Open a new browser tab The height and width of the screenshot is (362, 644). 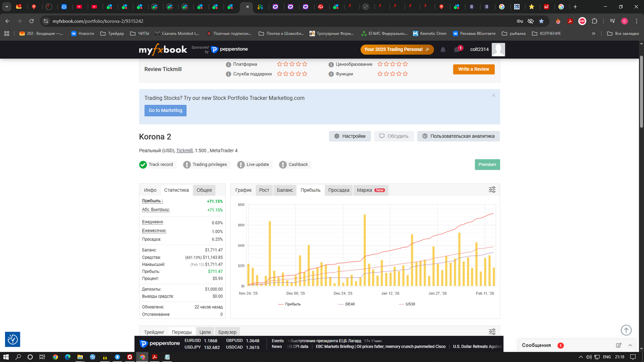[x=575, y=7]
